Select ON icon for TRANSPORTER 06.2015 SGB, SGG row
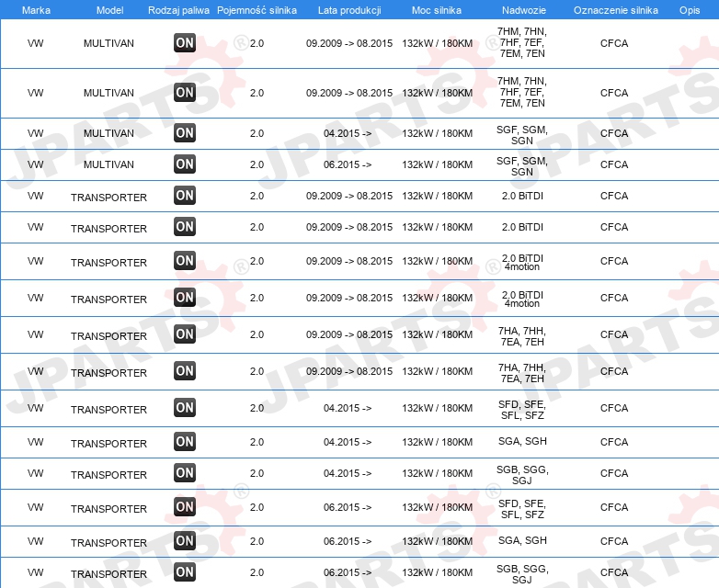This screenshot has height=588, width=719. [x=185, y=571]
